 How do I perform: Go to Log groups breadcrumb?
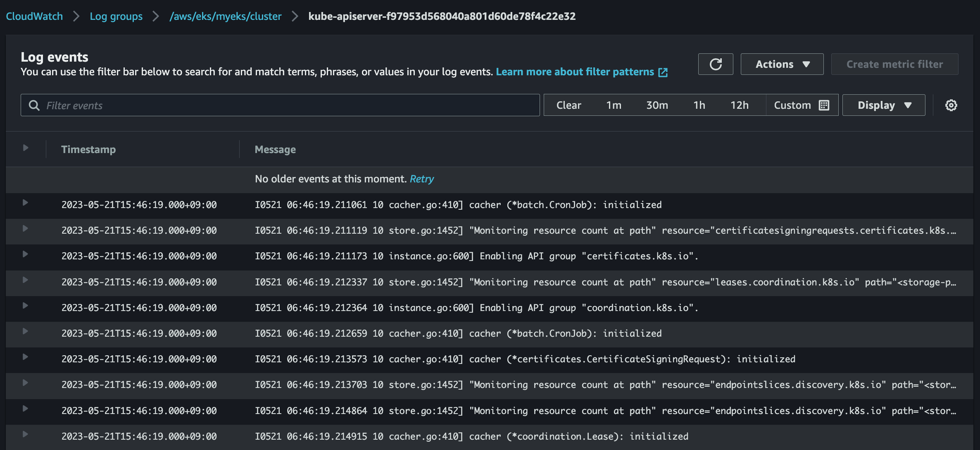click(116, 16)
